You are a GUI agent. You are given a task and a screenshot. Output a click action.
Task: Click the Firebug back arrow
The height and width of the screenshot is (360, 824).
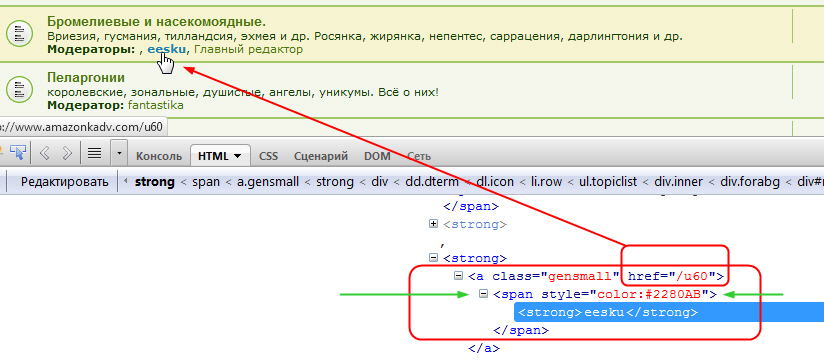45,153
